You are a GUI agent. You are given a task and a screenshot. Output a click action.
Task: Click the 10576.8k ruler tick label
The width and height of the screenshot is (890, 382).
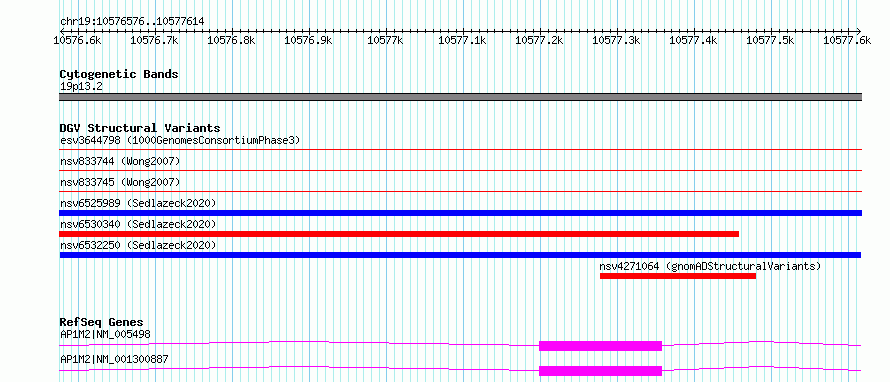point(232,40)
